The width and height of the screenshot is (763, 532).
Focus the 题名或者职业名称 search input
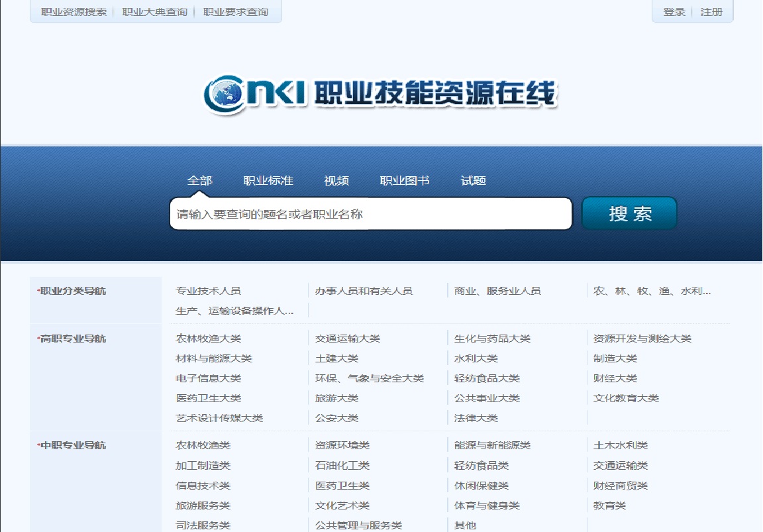[x=371, y=213]
